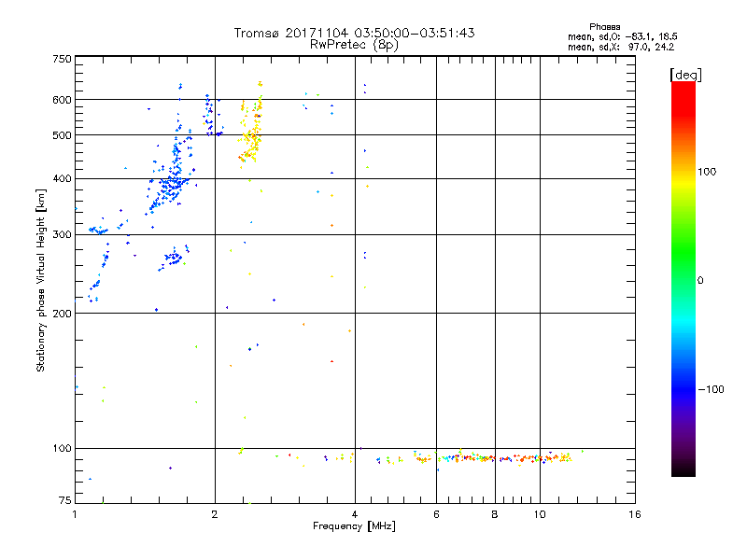Image resolution: width=747 pixels, height=560 pixels.
Task: Click the y-axis '300' tick label
Action: pyautogui.click(x=62, y=234)
